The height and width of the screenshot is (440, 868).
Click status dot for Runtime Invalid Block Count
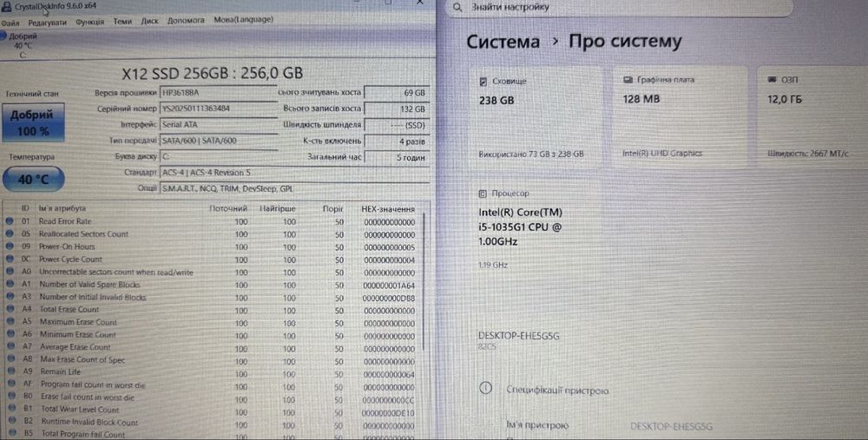12,421
